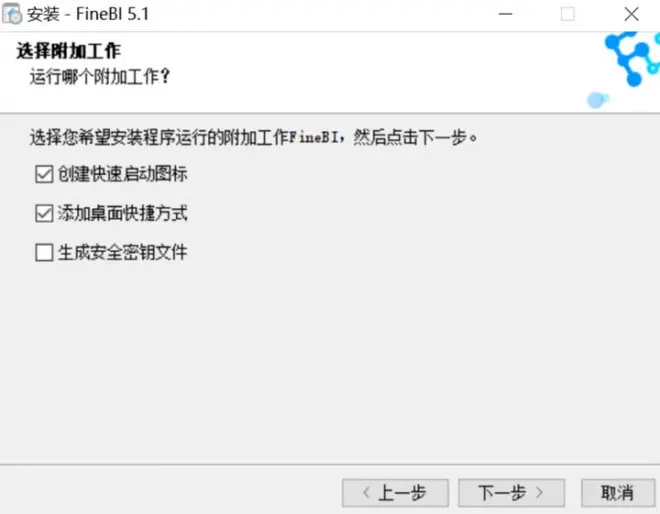This screenshot has width=660, height=514.
Task: Click the installer icon in the title bar
Action: [x=12, y=14]
